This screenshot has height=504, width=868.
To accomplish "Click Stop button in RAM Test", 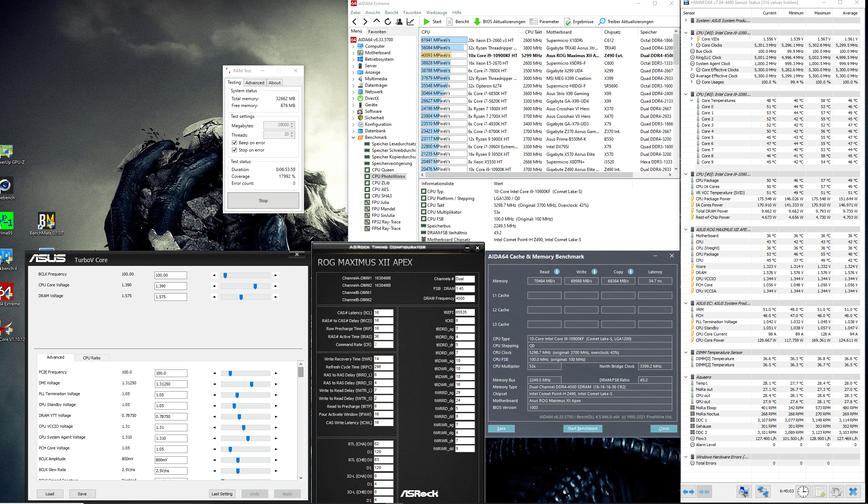I will pyautogui.click(x=263, y=201).
